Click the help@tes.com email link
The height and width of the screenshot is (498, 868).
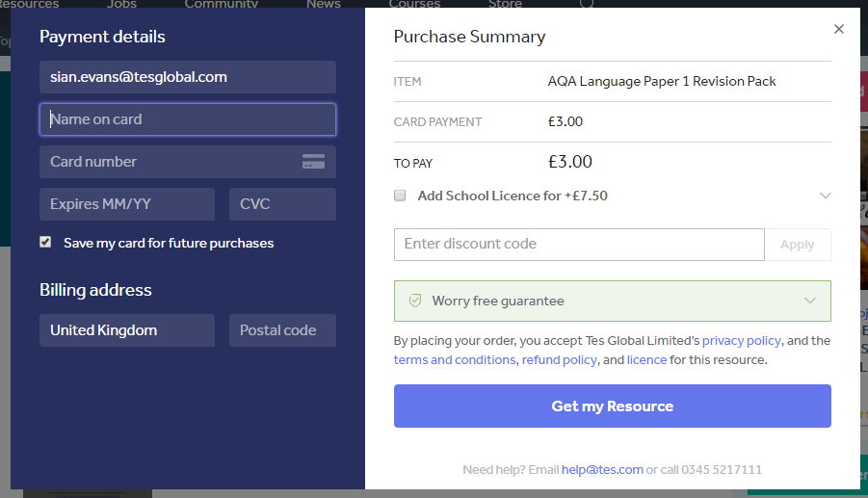pyautogui.click(x=602, y=470)
